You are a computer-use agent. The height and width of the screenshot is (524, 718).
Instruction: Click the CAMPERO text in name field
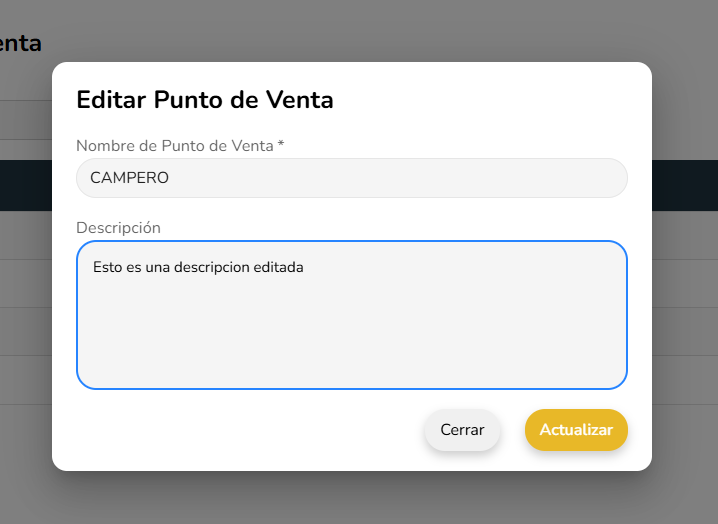130,178
